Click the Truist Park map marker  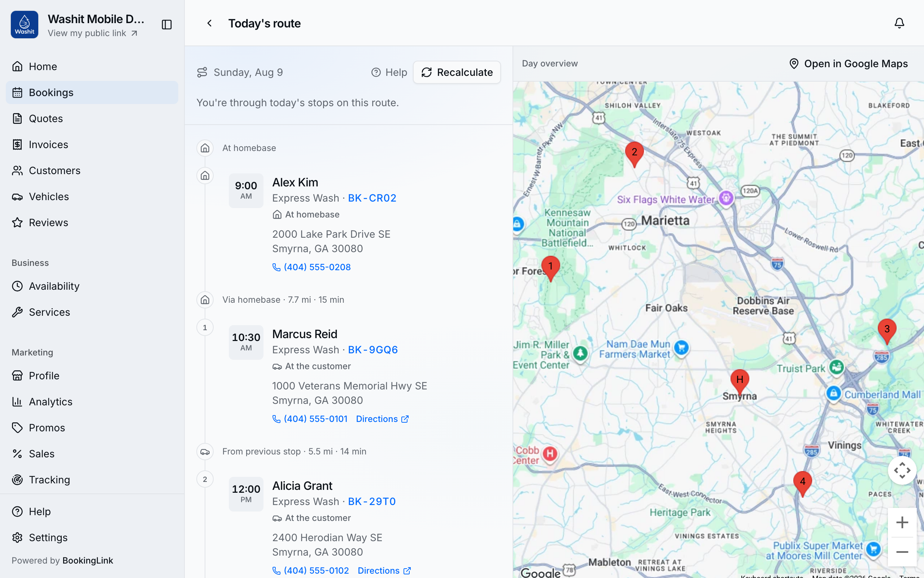click(x=836, y=367)
